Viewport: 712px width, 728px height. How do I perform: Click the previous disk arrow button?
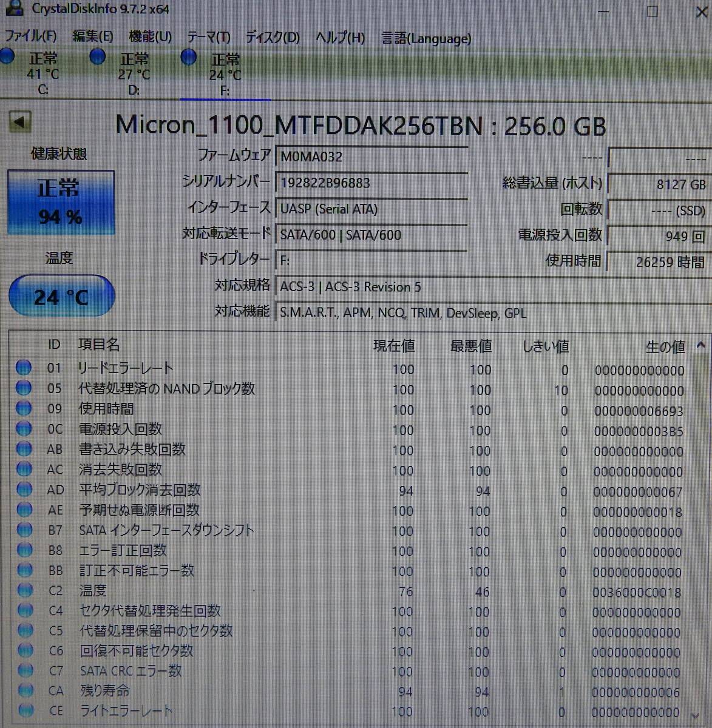click(x=20, y=122)
